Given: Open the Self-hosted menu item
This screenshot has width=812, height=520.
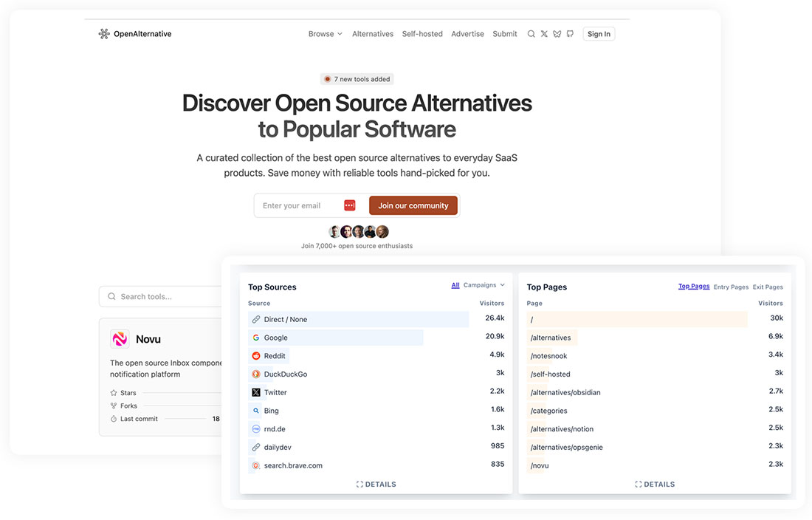Looking at the screenshot, I should (422, 34).
